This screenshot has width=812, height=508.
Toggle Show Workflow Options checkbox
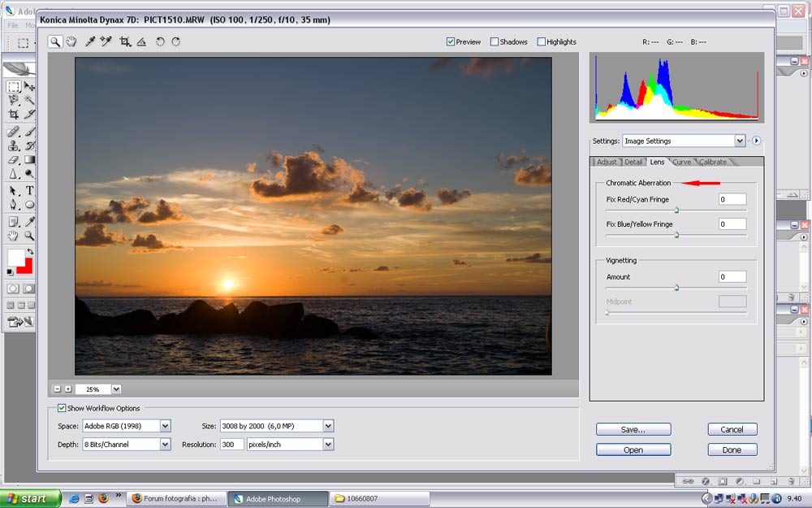click(62, 408)
